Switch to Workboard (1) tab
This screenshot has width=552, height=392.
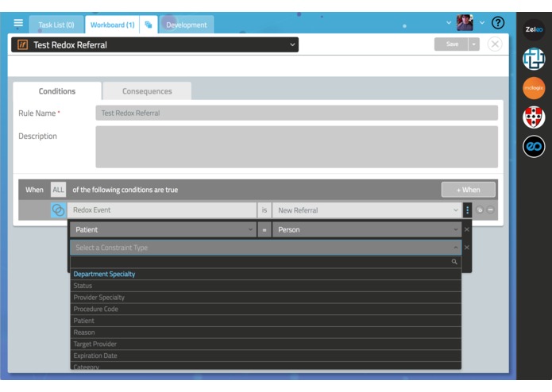112,25
